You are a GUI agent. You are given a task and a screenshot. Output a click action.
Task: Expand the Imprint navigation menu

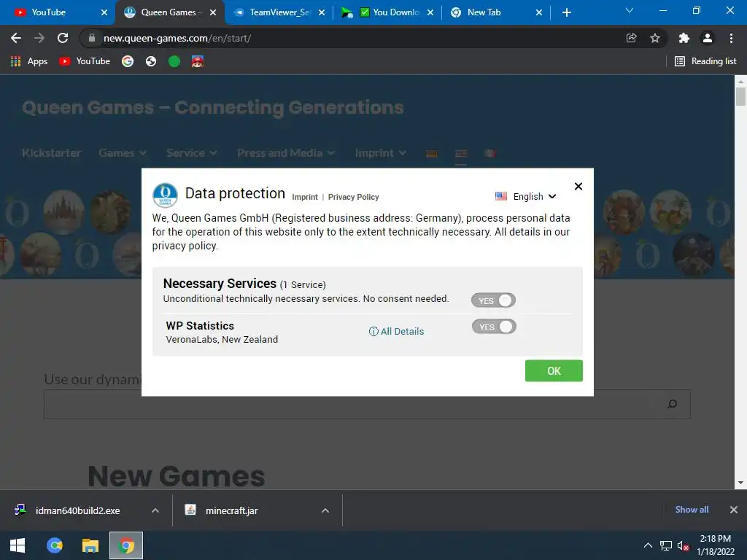(380, 153)
